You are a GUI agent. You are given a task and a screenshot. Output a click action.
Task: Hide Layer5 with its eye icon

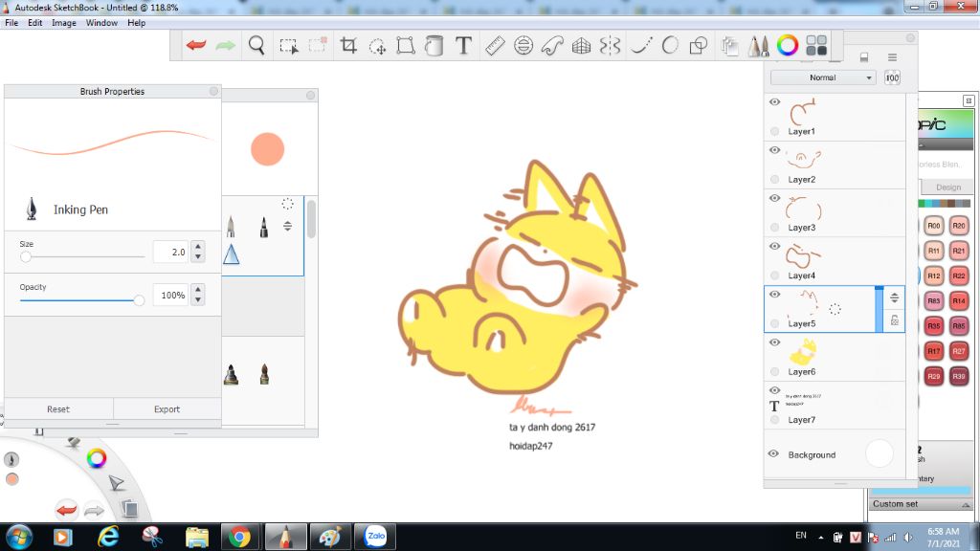775,295
